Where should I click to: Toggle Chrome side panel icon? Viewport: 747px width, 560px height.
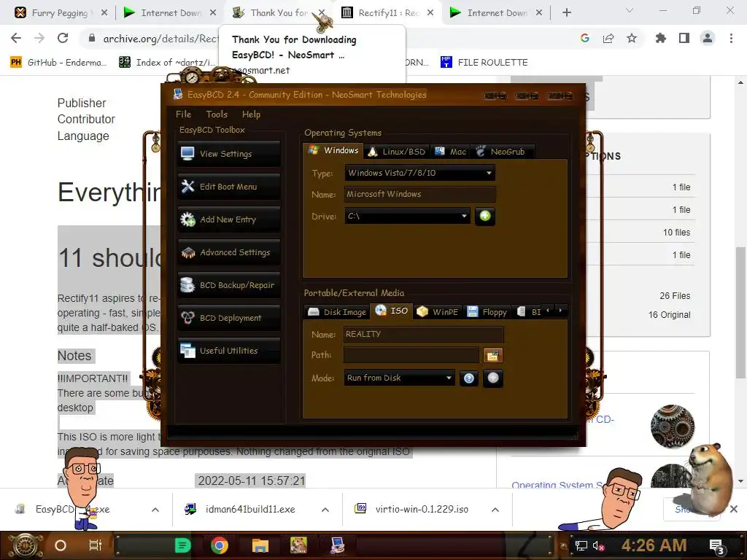click(x=684, y=38)
